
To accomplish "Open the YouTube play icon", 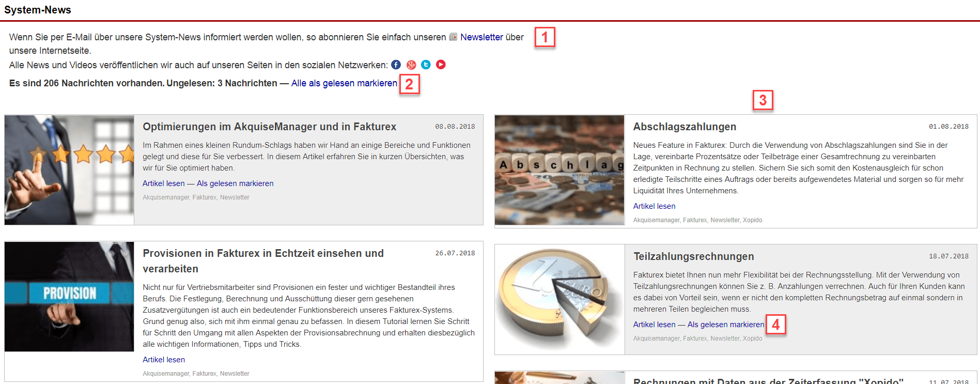I will click(x=441, y=65).
